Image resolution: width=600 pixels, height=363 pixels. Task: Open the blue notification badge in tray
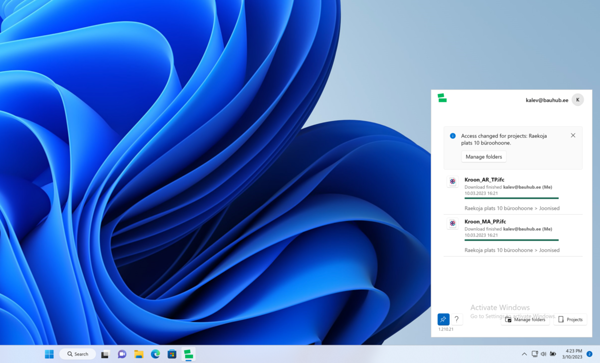point(589,354)
